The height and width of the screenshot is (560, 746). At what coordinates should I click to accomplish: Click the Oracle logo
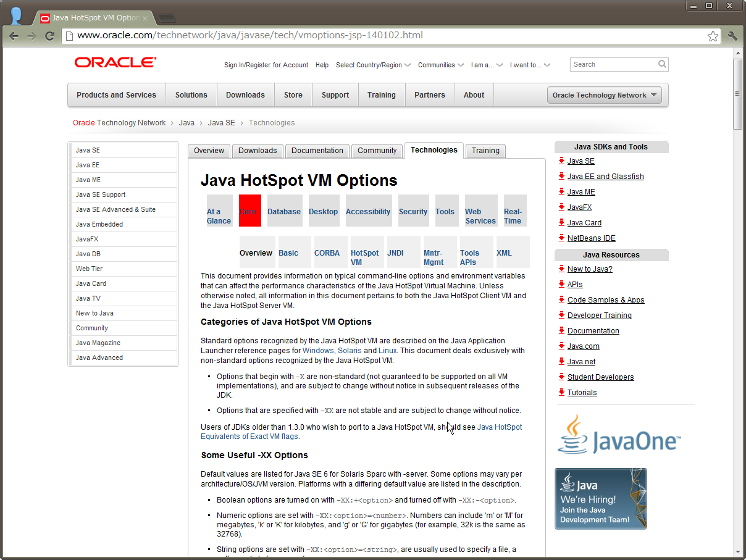[x=115, y=62]
